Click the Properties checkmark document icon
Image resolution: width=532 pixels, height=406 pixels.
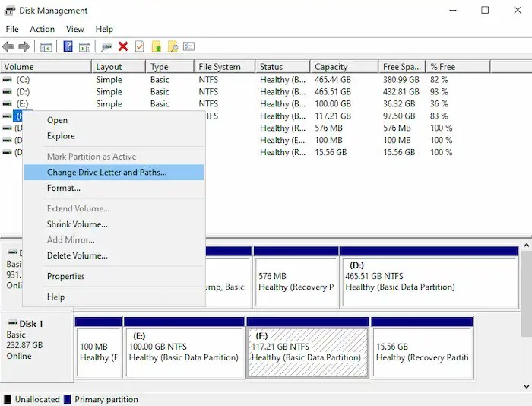(139, 46)
